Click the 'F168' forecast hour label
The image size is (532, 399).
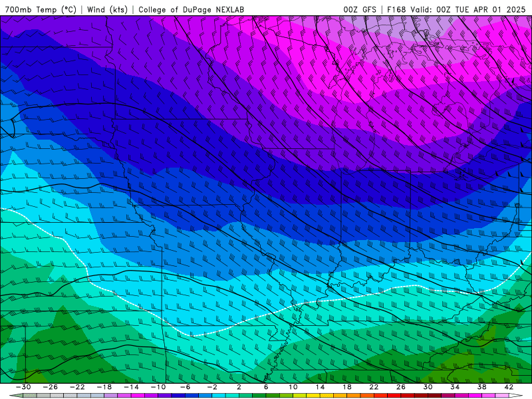click(396, 9)
